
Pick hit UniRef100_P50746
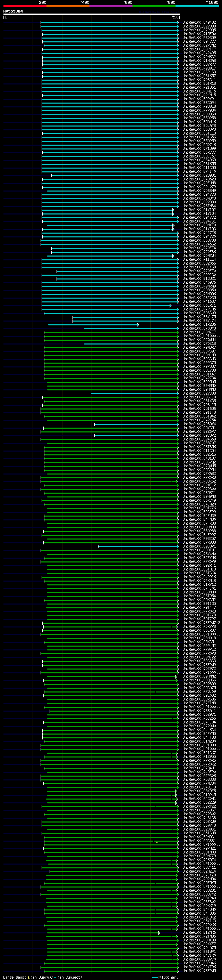(199, 145)
